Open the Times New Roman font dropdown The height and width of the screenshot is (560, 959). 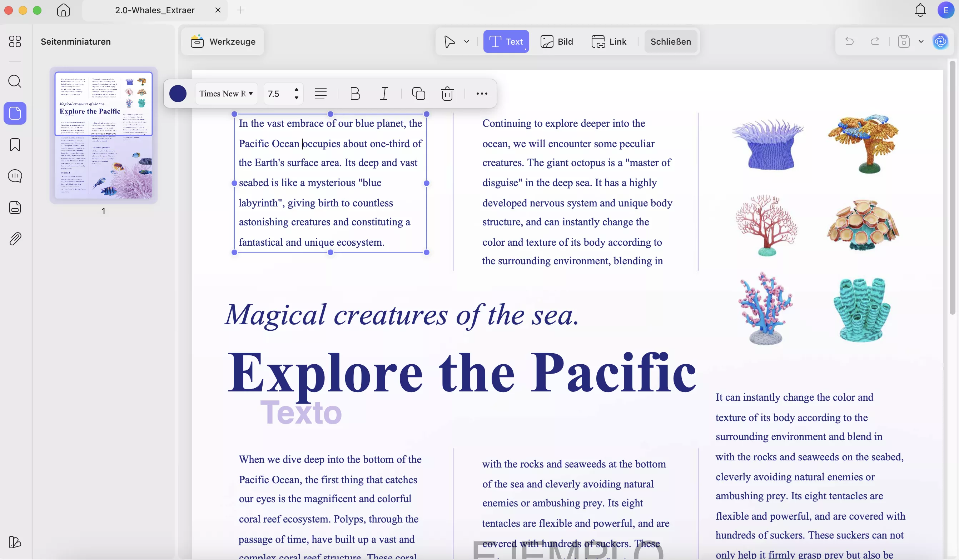(x=226, y=94)
